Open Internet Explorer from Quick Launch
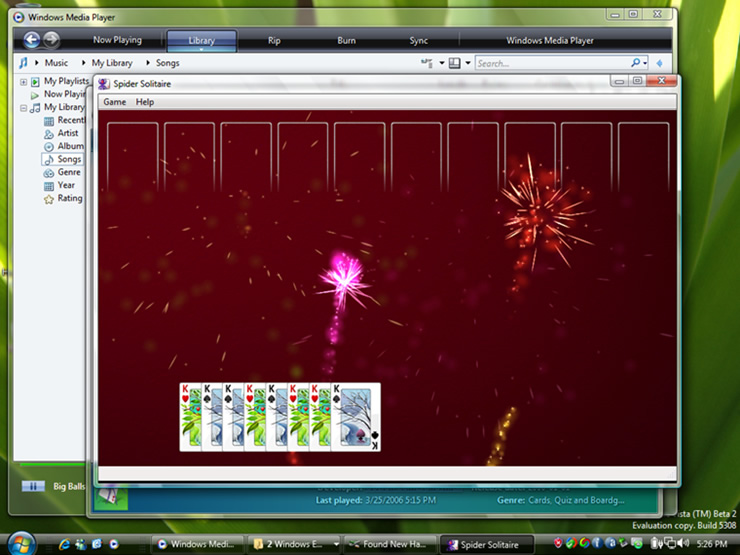Image resolution: width=740 pixels, height=555 pixels. (x=66, y=544)
